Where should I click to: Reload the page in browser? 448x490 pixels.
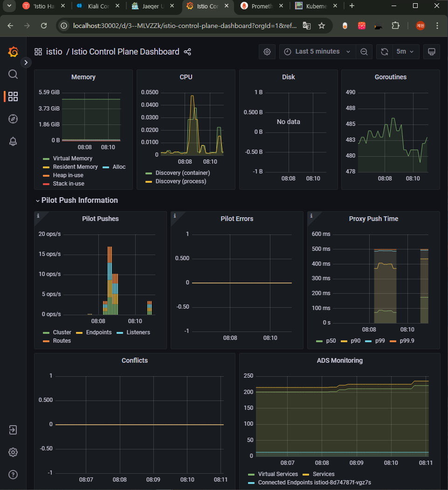44,26
